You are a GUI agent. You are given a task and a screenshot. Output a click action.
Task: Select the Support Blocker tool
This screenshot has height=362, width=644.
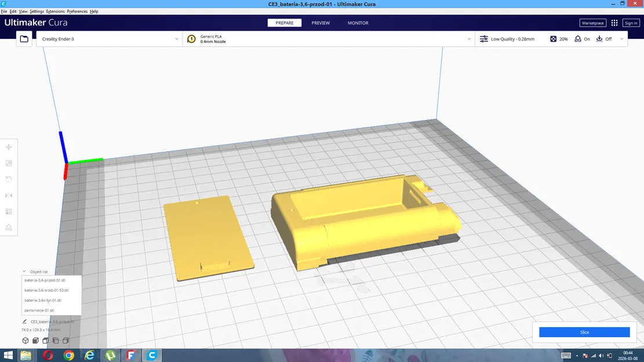(9, 228)
